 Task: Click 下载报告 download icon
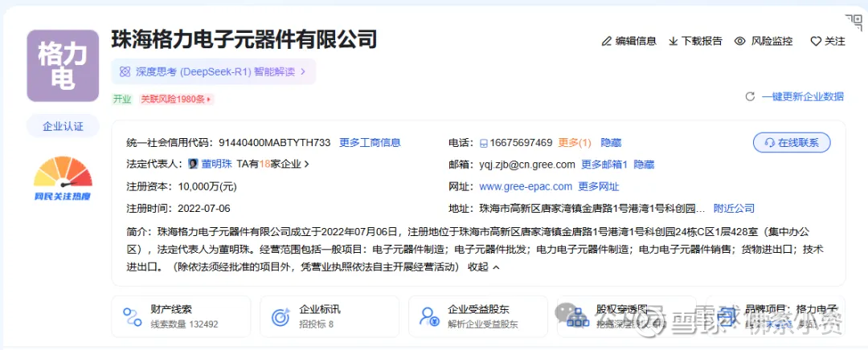(x=674, y=41)
